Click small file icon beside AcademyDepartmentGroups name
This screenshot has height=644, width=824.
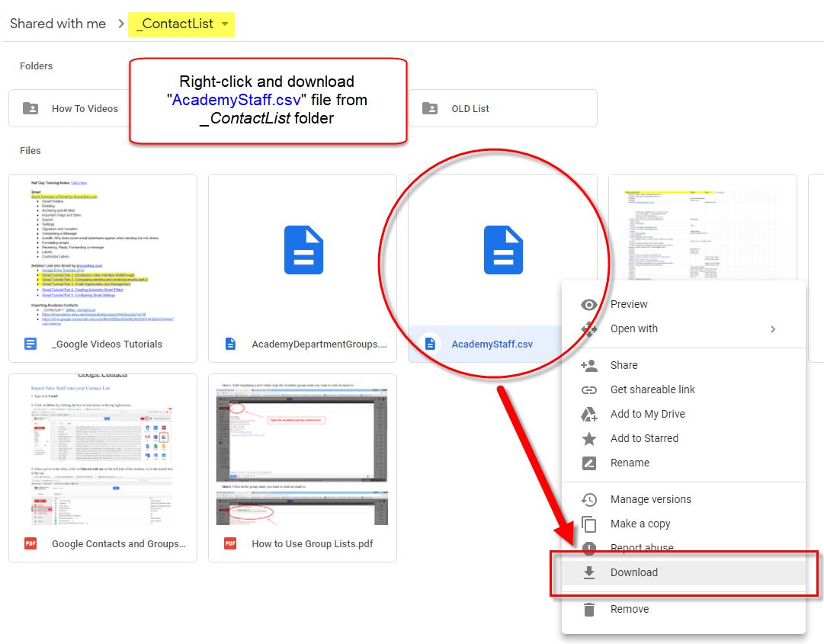pyautogui.click(x=230, y=344)
